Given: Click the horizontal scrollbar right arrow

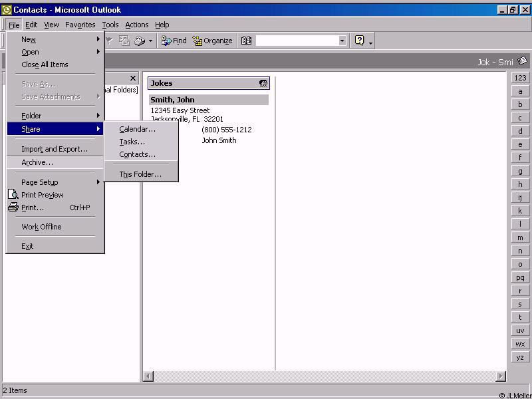Looking at the screenshot, I should pyautogui.click(x=501, y=376).
